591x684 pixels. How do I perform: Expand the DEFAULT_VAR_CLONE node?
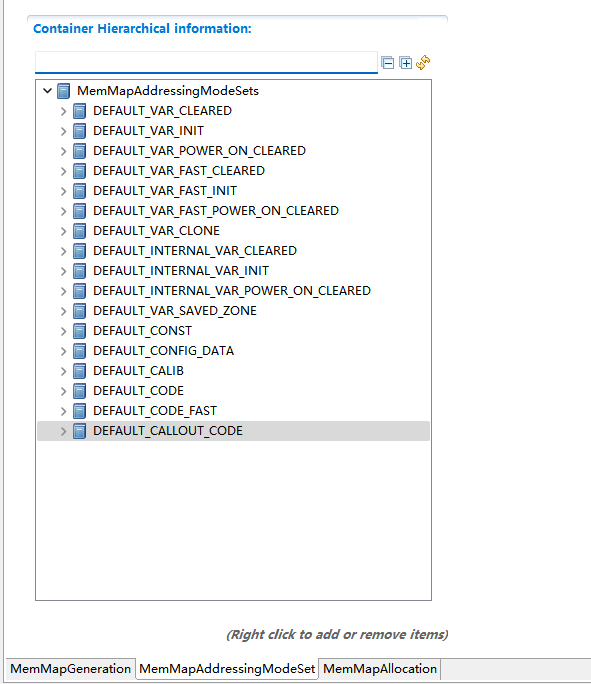click(x=64, y=231)
